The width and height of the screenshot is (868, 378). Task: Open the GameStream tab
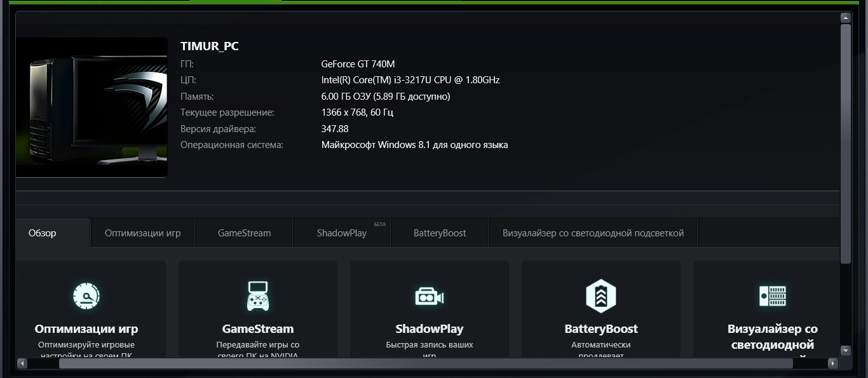tap(244, 233)
